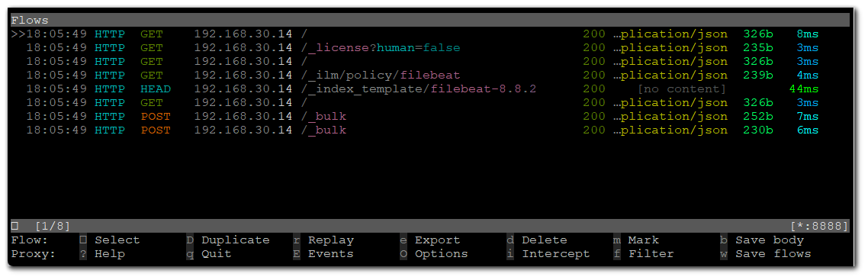
Task: Click Export in the flow shortcuts
Action: 437,240
